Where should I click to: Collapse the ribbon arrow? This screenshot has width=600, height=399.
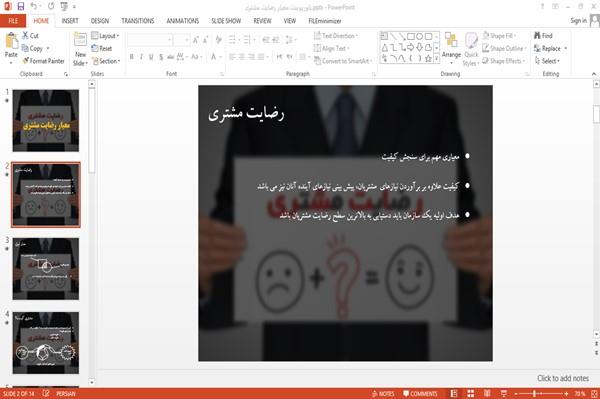click(593, 74)
